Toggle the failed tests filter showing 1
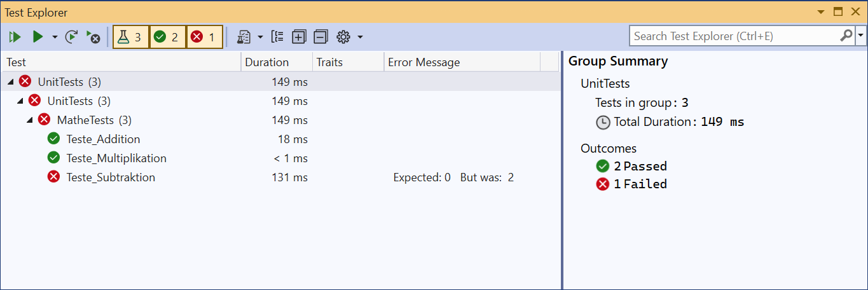 click(205, 37)
